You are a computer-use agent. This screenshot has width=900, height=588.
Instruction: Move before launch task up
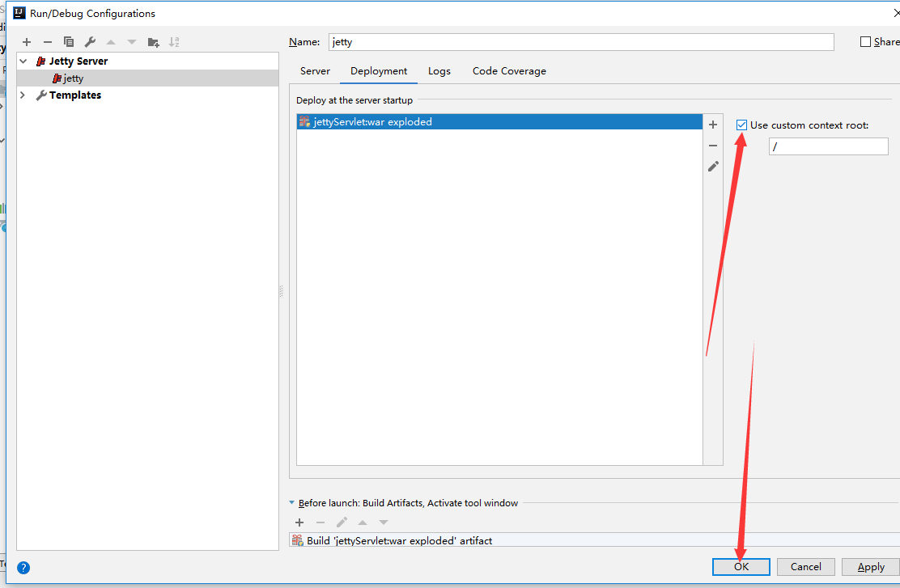coord(362,522)
